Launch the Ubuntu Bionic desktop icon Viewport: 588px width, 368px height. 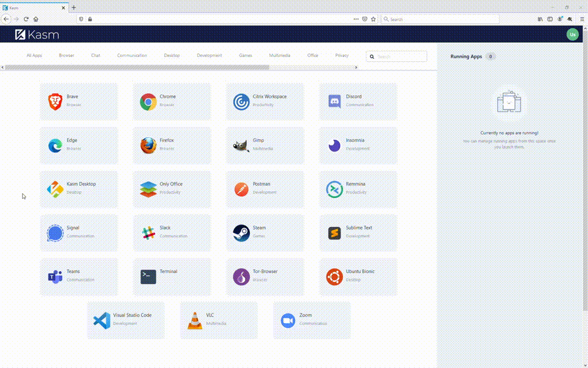334,277
